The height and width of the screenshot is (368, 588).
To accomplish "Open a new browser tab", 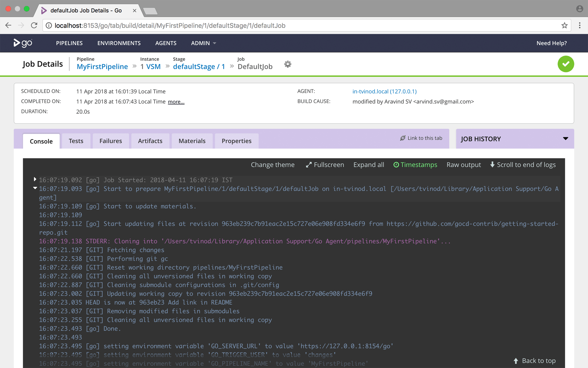I will [x=150, y=11].
